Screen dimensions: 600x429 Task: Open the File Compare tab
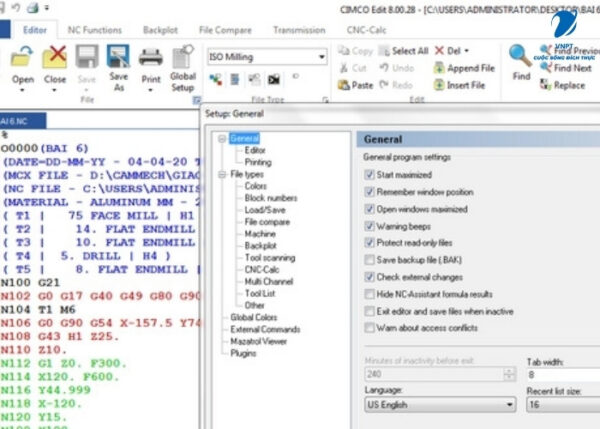(225, 30)
